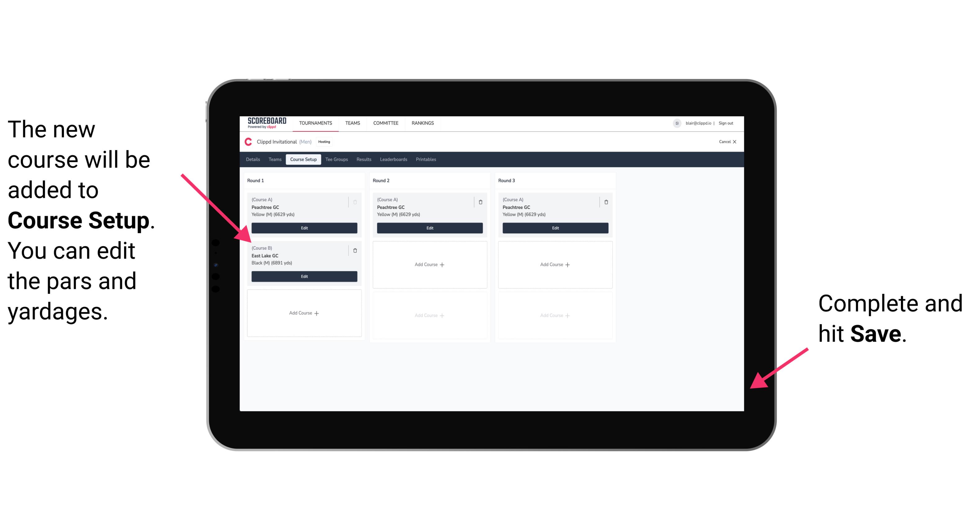Select the Details tab

pos(254,160)
